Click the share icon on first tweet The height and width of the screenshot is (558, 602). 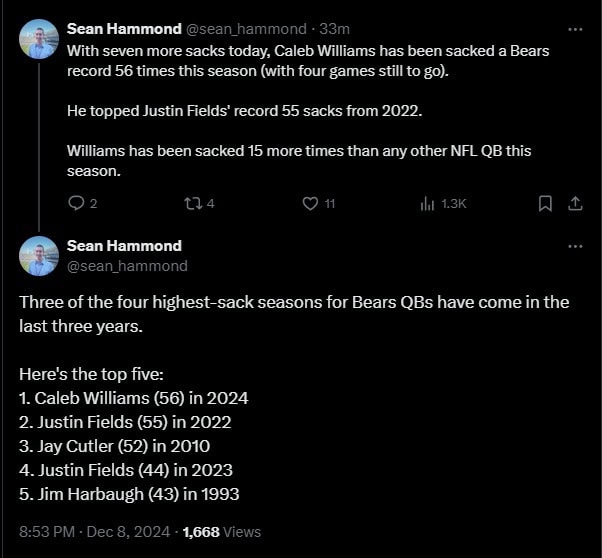(x=575, y=203)
